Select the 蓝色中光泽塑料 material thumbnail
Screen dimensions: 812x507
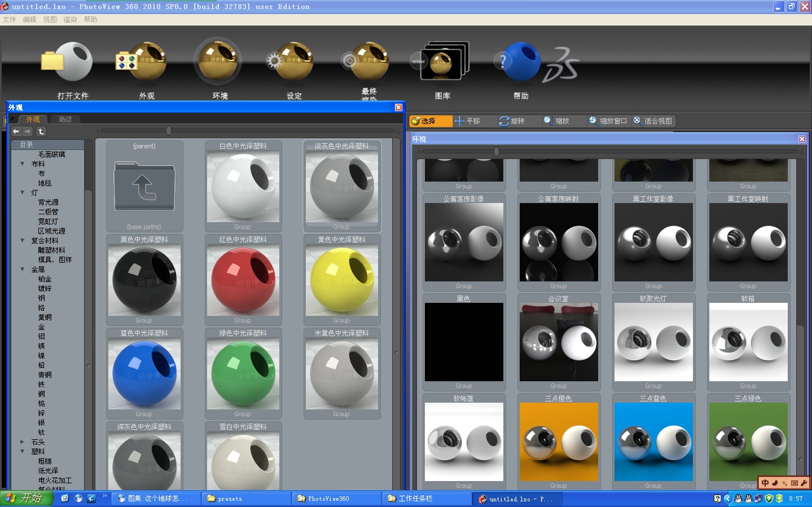pyautogui.click(x=144, y=373)
